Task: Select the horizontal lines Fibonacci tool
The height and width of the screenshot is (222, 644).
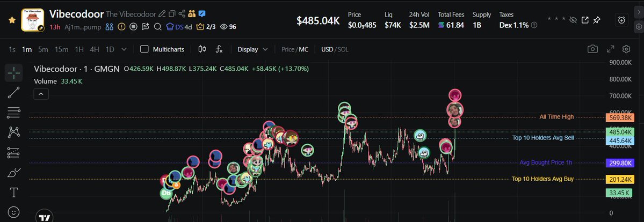Action: click(x=14, y=113)
